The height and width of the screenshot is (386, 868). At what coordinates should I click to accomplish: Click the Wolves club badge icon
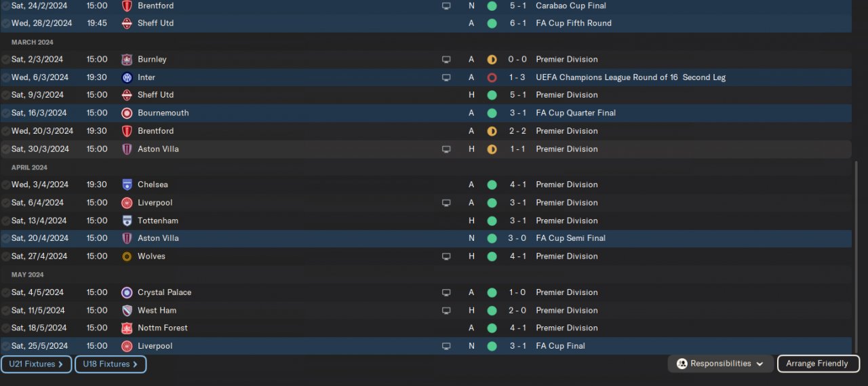[127, 256]
